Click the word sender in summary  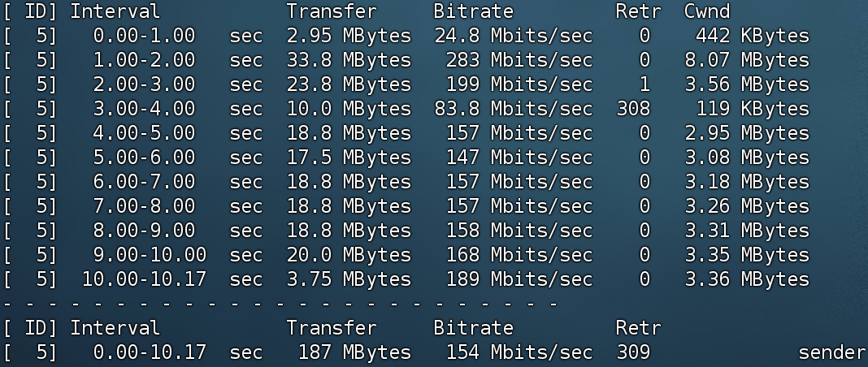coord(832,352)
